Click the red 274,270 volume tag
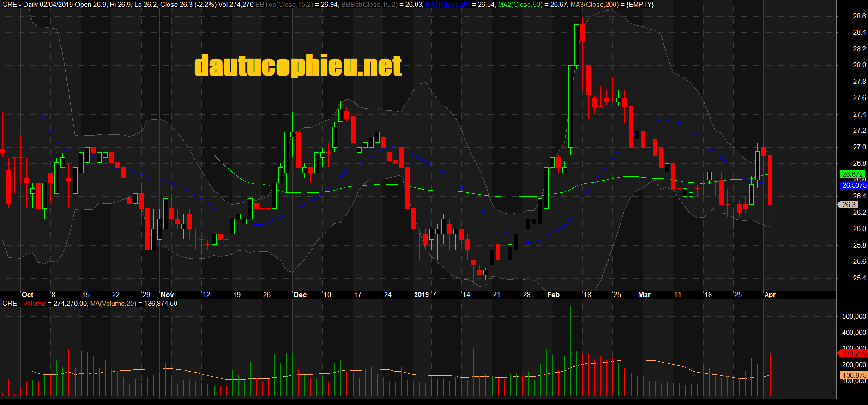Screen dimensions: 868x405 [x=853, y=353]
